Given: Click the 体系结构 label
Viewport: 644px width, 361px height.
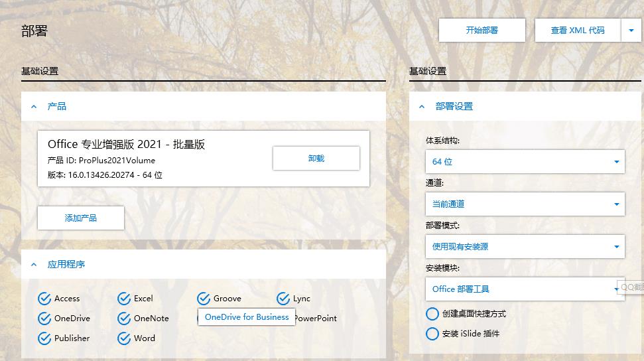Looking at the screenshot, I should (x=442, y=141).
